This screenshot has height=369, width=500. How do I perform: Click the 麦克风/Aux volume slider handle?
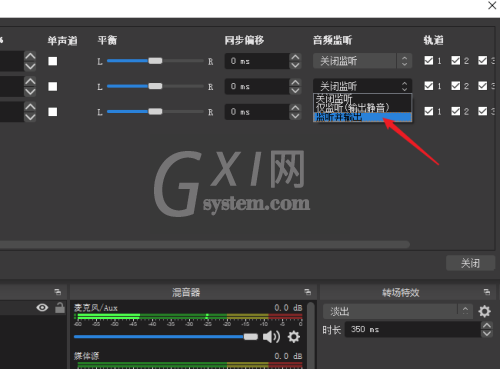coord(251,337)
